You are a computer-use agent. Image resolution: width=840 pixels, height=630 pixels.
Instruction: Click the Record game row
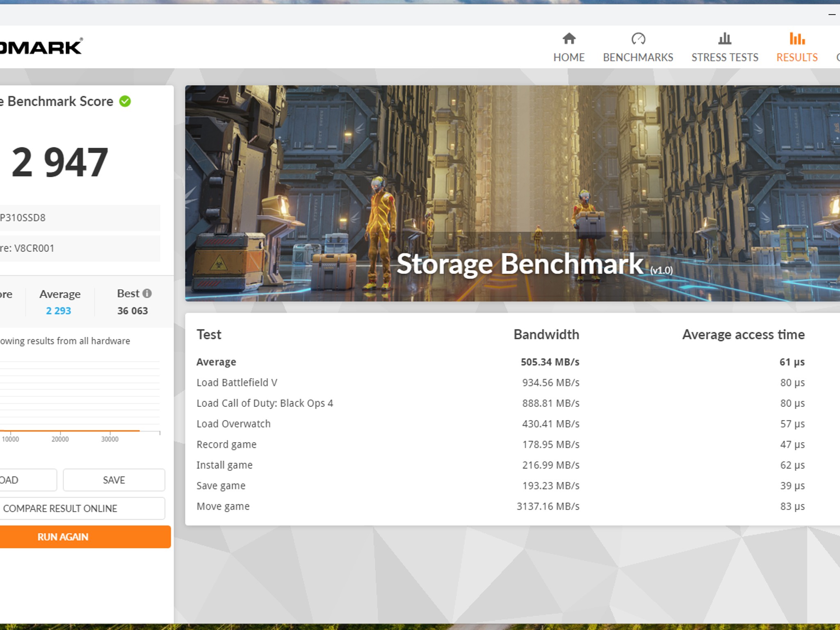[500, 445]
